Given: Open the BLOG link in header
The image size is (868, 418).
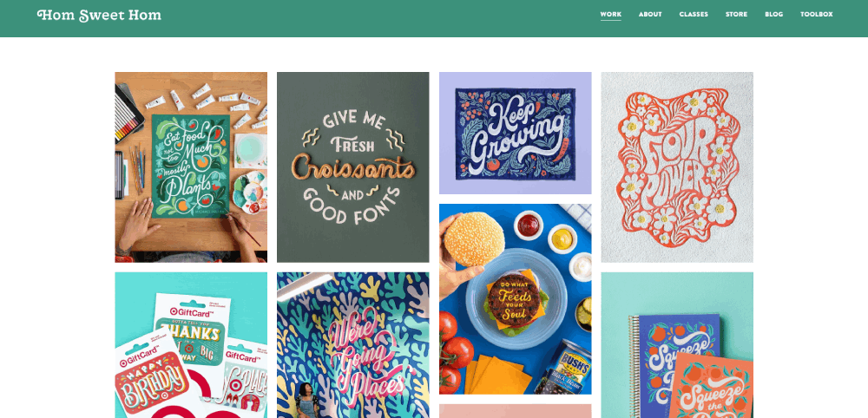Looking at the screenshot, I should click(x=774, y=15).
